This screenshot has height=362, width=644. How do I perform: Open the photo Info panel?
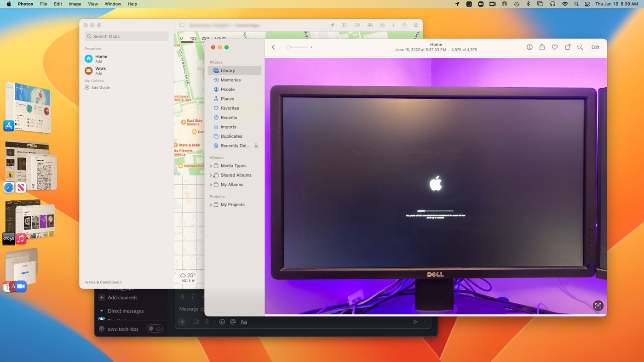(529, 47)
